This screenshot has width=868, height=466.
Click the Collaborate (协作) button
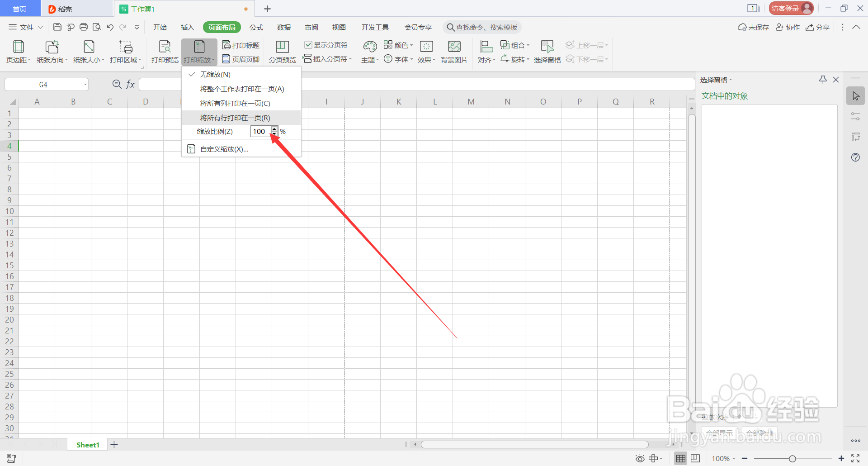click(788, 27)
